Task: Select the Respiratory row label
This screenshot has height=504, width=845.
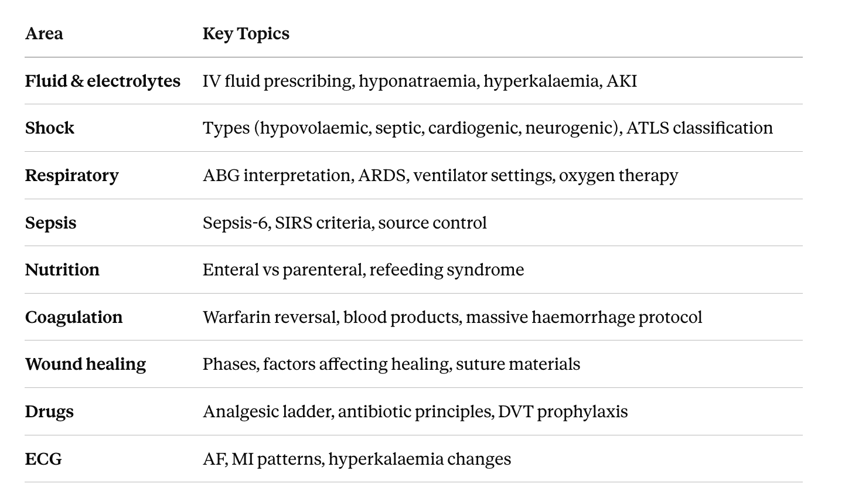Action: 71,175
